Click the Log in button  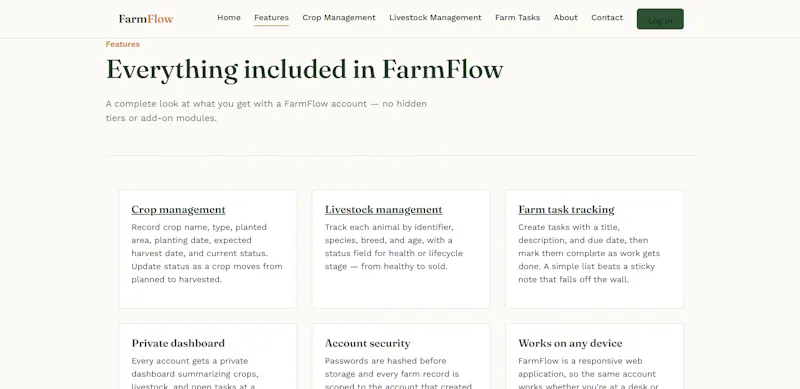660,19
